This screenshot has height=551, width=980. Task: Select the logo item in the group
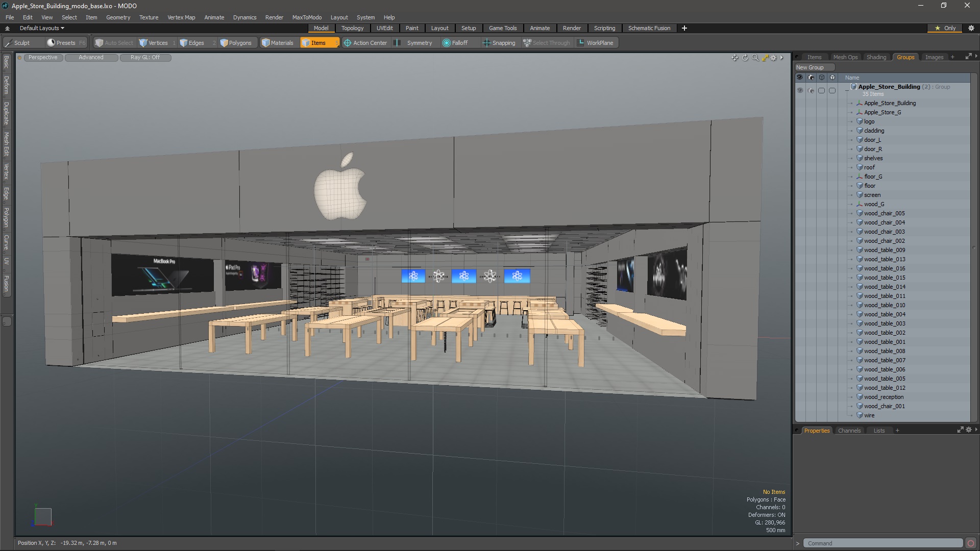pyautogui.click(x=869, y=121)
